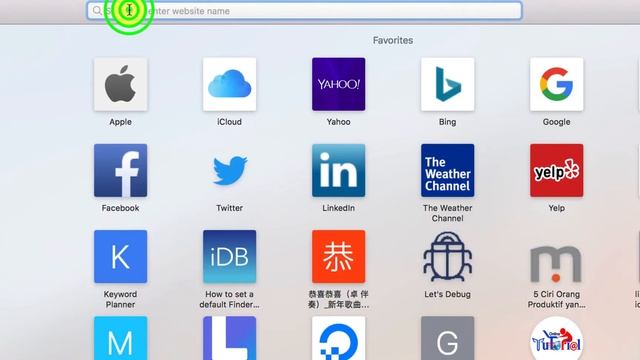This screenshot has width=640, height=360.
Task: Click the Keyword Planner label text
Action: [x=120, y=299]
